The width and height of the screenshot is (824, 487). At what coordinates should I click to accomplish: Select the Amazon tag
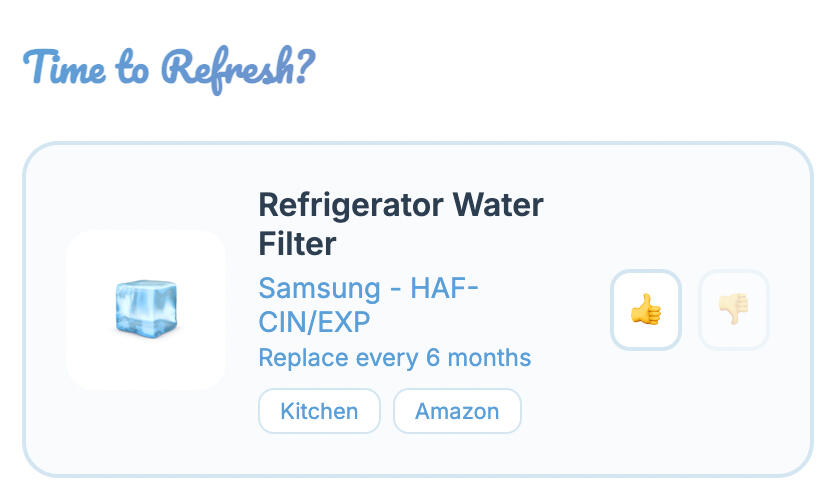click(x=457, y=411)
